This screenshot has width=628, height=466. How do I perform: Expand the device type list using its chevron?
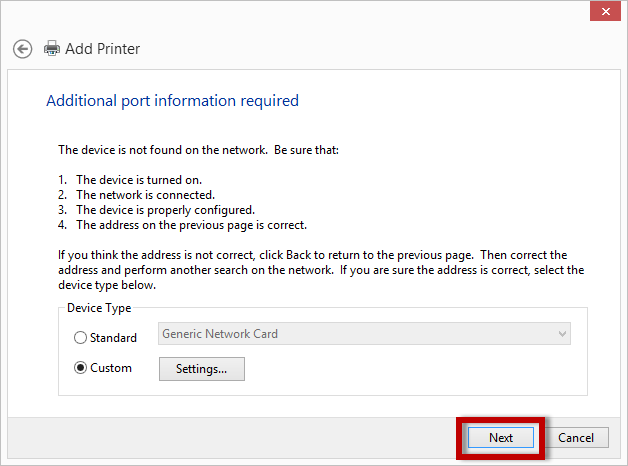[562, 334]
